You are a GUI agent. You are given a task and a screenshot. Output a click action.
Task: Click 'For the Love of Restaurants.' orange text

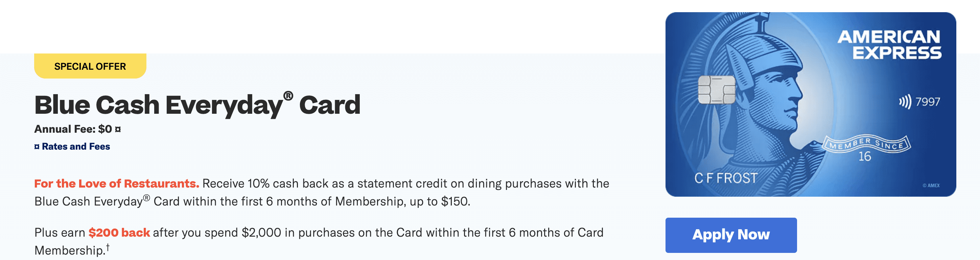tap(117, 183)
